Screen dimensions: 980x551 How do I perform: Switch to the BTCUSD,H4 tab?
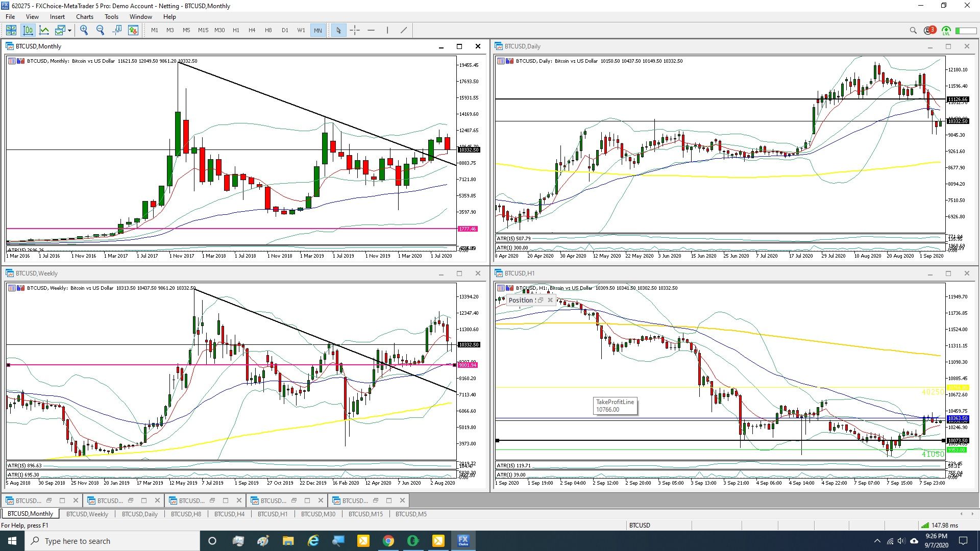(x=229, y=514)
